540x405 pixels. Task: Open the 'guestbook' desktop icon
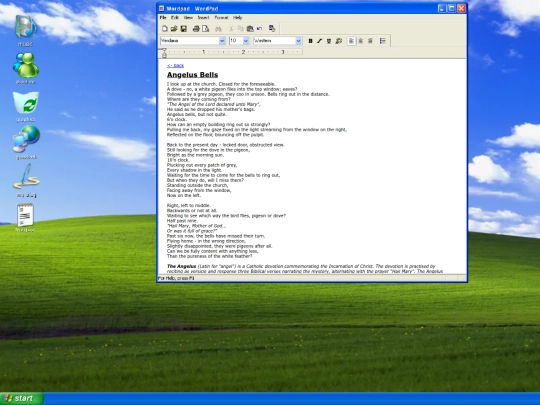click(26, 142)
